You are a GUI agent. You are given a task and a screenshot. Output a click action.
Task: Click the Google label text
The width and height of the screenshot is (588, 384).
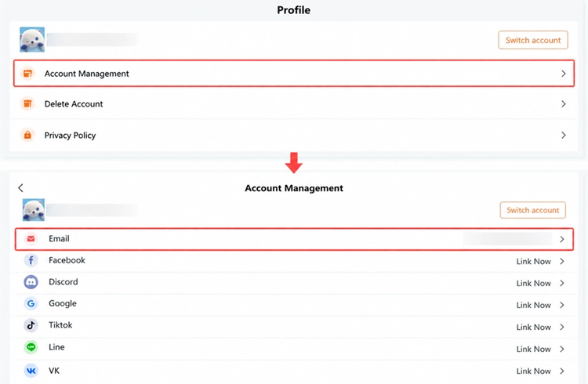click(63, 303)
